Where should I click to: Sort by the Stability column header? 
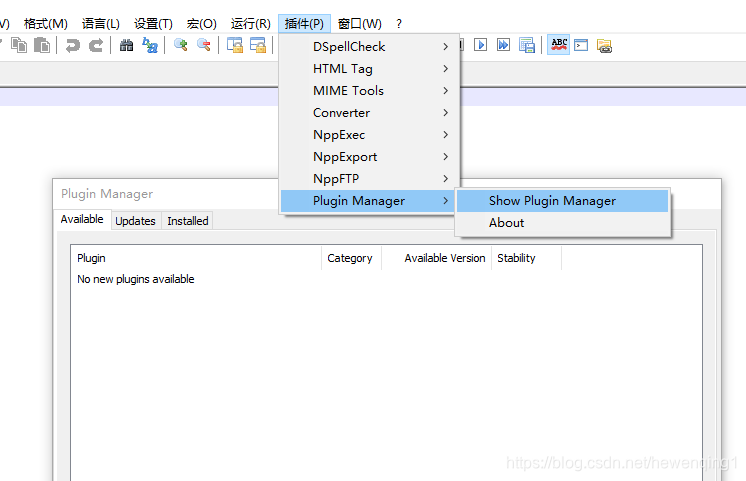(526, 258)
